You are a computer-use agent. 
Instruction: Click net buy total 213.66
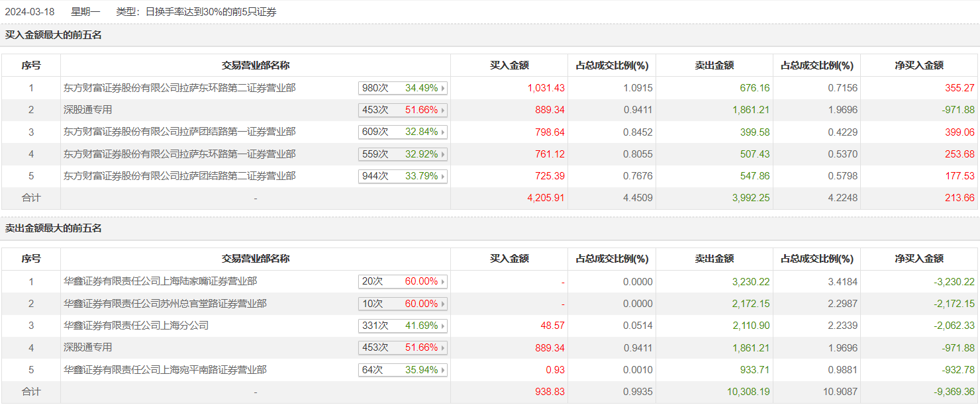pos(959,198)
